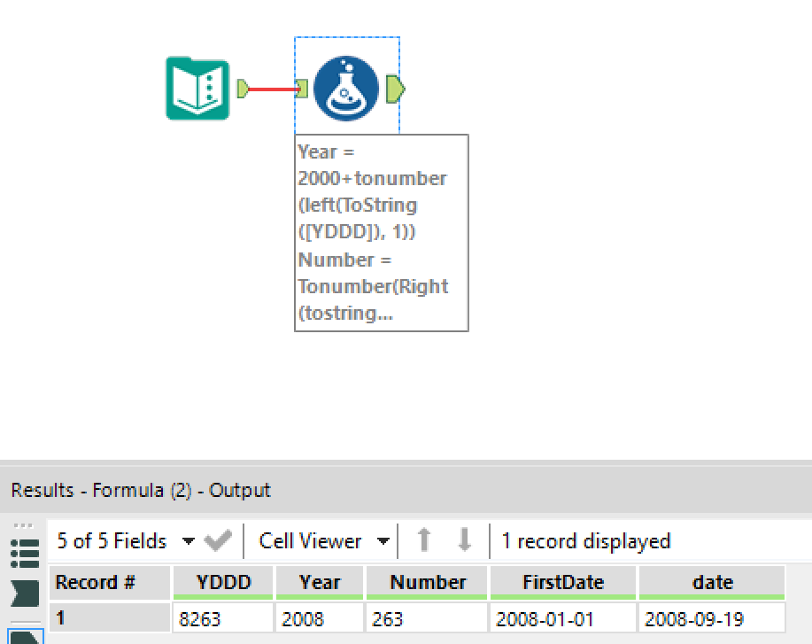Click the FirstDate column header
Viewport: 812px width, 644px height.
click(x=562, y=583)
